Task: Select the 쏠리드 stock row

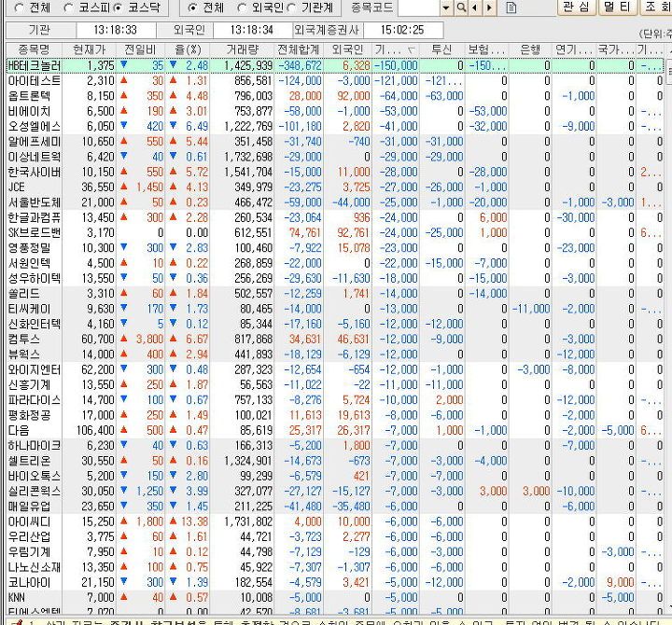Action: click(x=335, y=294)
